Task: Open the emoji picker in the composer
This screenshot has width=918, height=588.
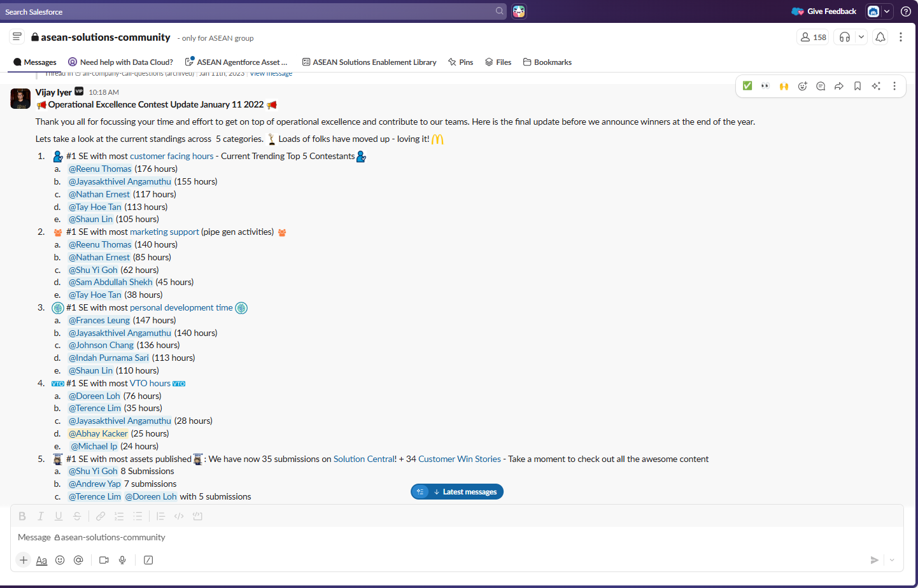Action: (x=60, y=560)
